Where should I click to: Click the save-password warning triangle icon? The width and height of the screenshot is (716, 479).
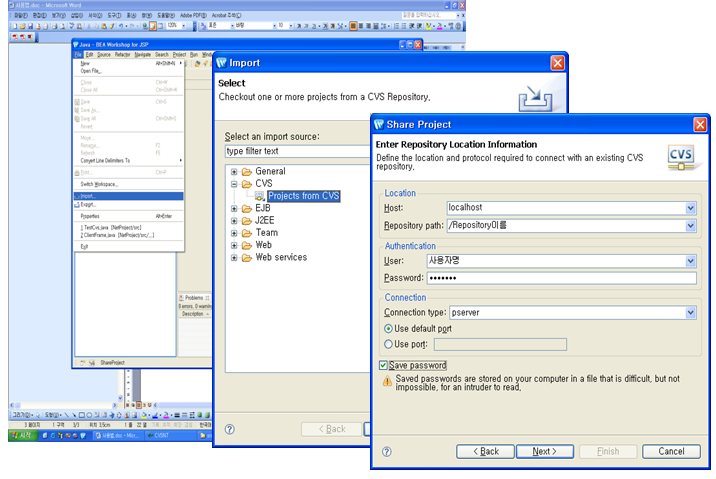387,381
